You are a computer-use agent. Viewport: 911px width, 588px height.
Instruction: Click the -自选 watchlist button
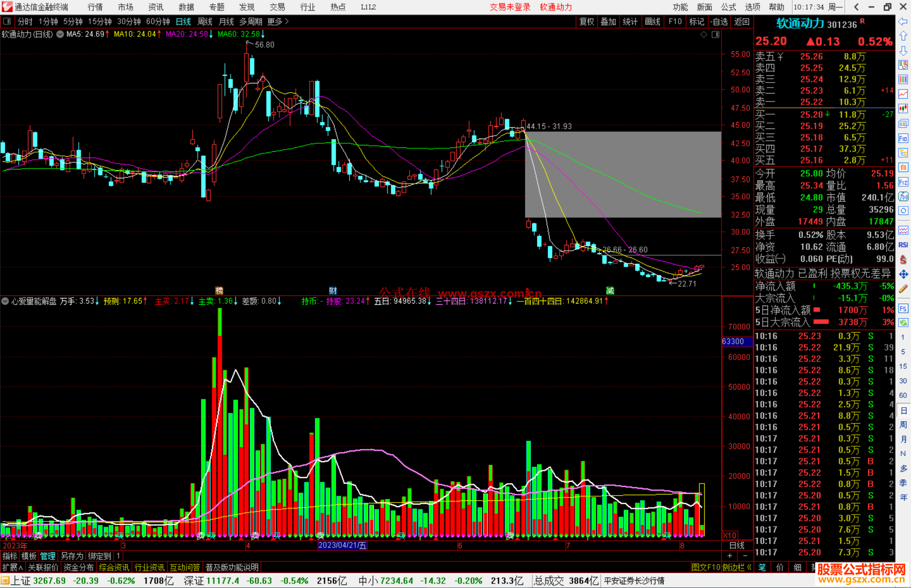[x=719, y=21]
